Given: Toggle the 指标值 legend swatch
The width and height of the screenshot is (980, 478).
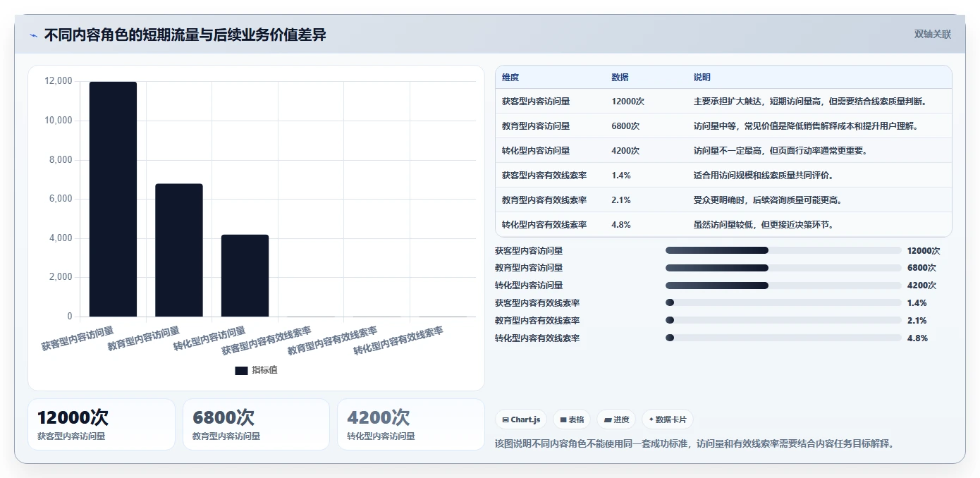Looking at the screenshot, I should 241,370.
